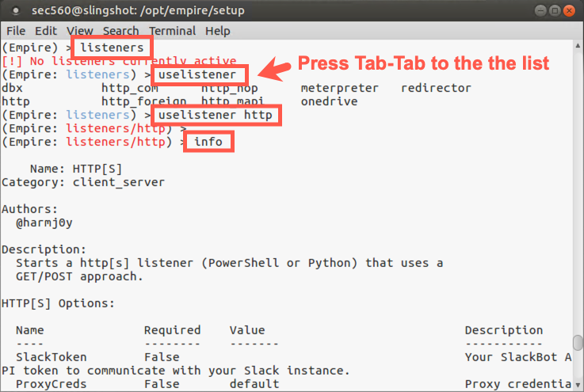Click the 'http_mapi' listener option text

(232, 101)
